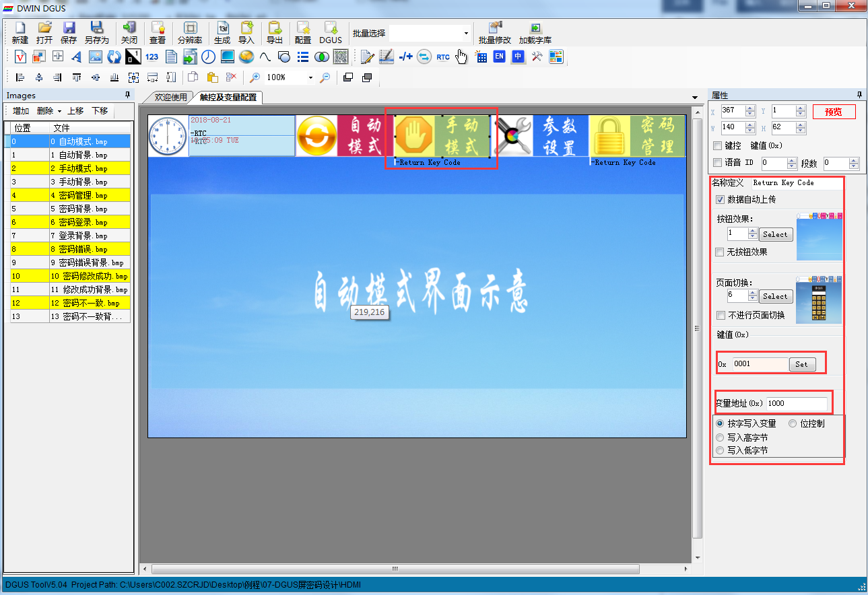Image resolution: width=868 pixels, height=595 pixels.
Task: Select 写入低字节 radio option
Action: pyautogui.click(x=721, y=450)
